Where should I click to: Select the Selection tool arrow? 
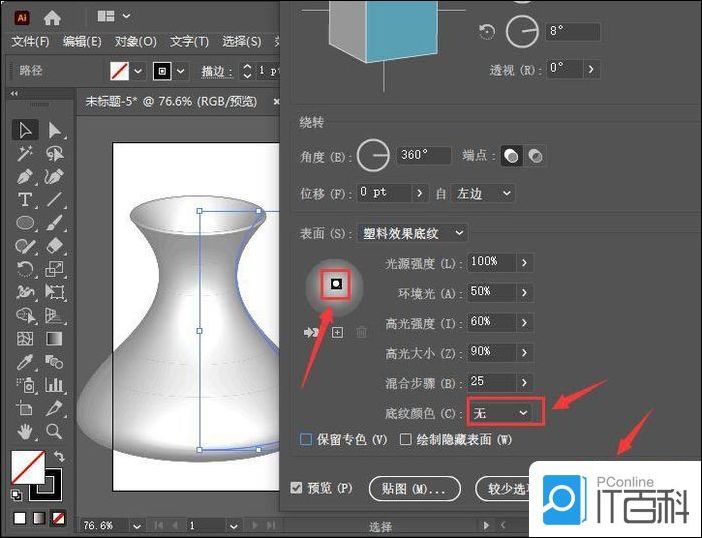pyautogui.click(x=25, y=130)
